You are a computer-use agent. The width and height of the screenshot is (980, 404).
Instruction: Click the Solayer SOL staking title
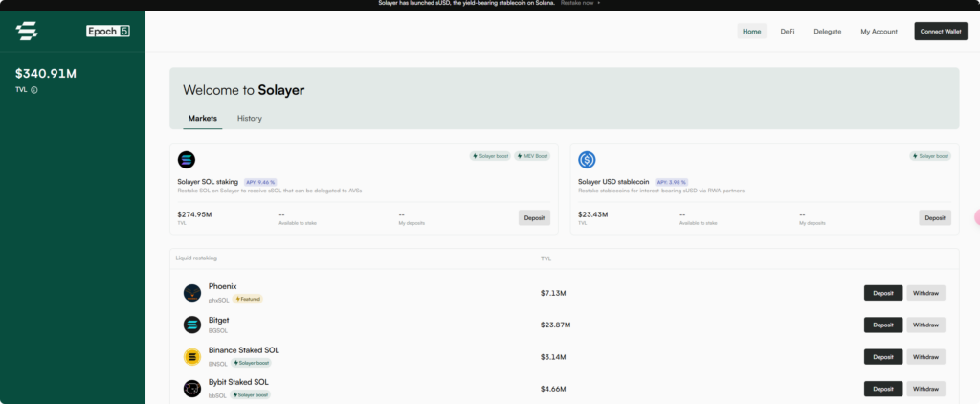(208, 182)
